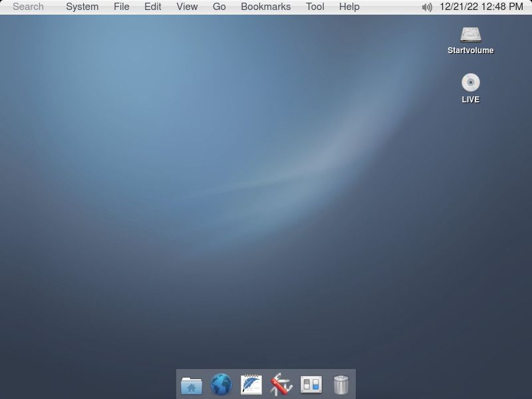Click the LIVE label text
The image size is (532, 399).
471,100
